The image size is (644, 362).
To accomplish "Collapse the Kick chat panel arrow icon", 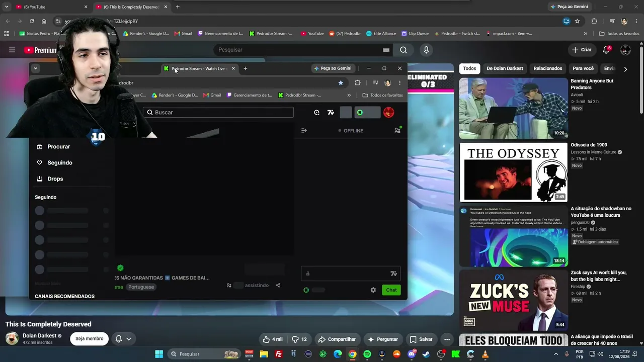I will coord(304,130).
